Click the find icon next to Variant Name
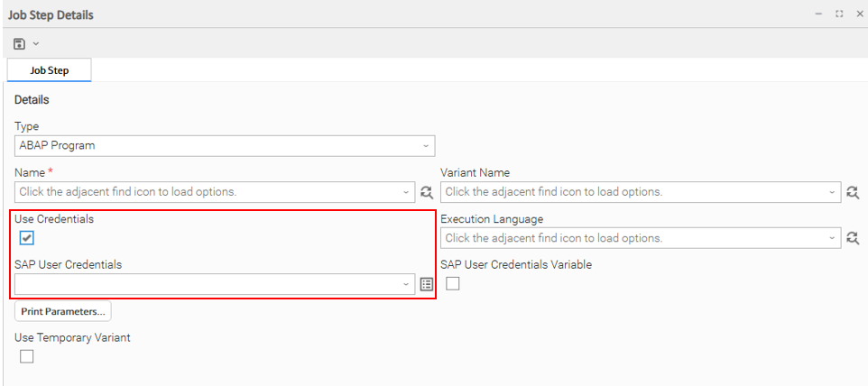This screenshot has height=386, width=868. (853, 192)
